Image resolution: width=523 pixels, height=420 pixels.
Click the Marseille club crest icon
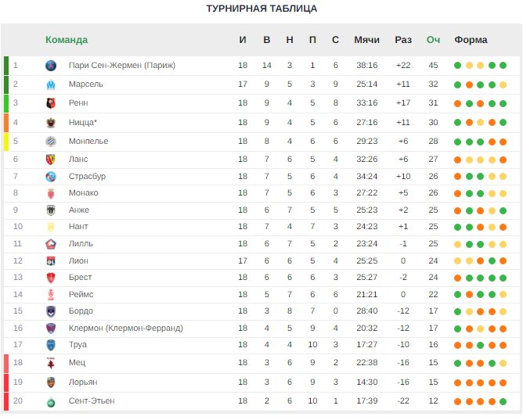click(x=51, y=84)
